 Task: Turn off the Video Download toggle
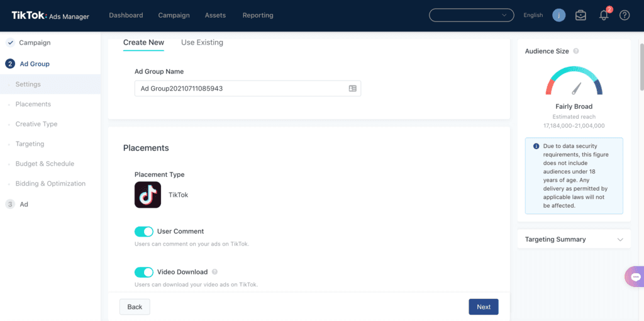(x=144, y=273)
